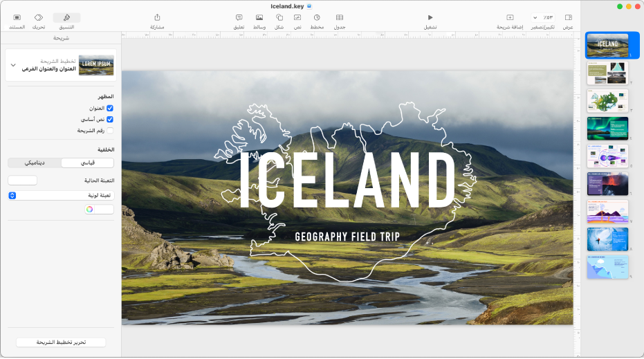Select slide 1 ICELAND thumbnail in navigator

pos(607,45)
